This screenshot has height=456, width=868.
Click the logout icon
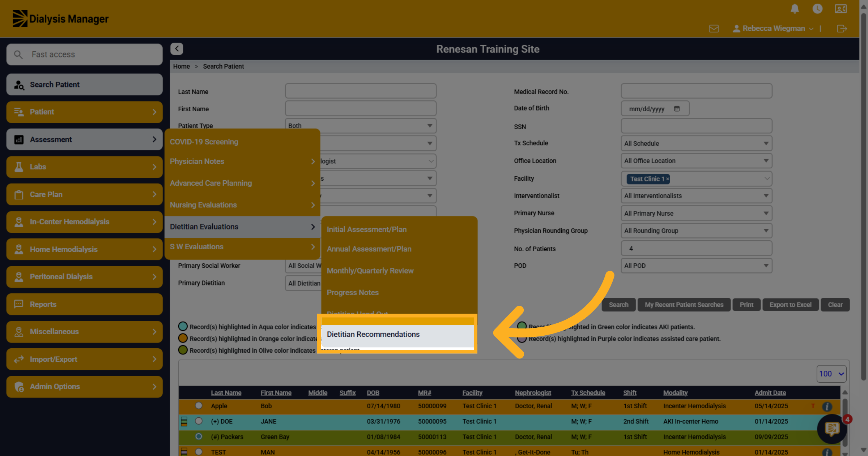click(842, 29)
